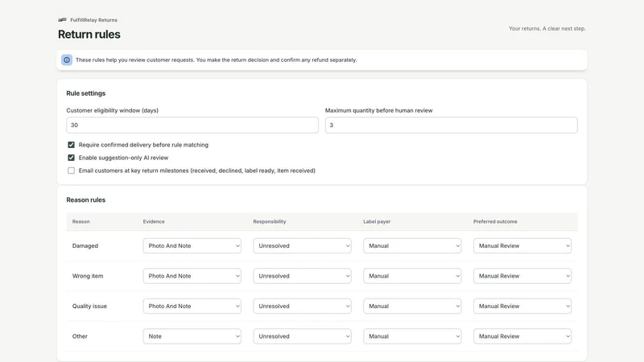Open the Damaged row Preferred outcome dropdown

[x=522, y=246]
